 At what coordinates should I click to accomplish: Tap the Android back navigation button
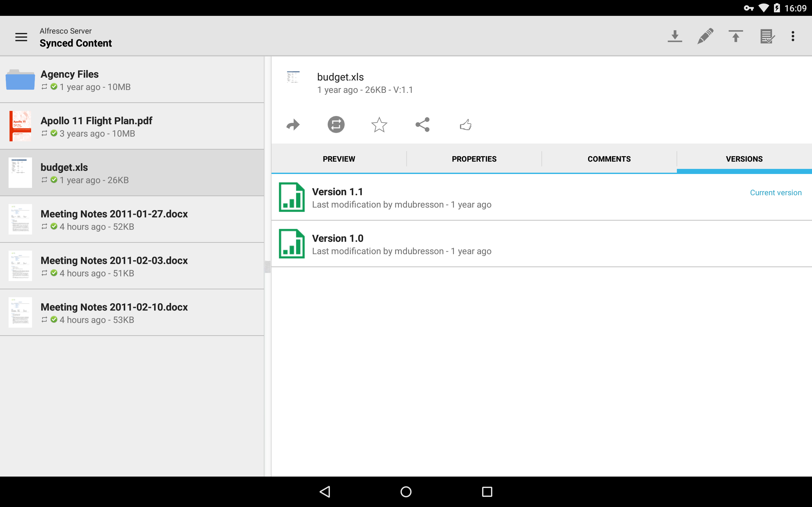325,491
